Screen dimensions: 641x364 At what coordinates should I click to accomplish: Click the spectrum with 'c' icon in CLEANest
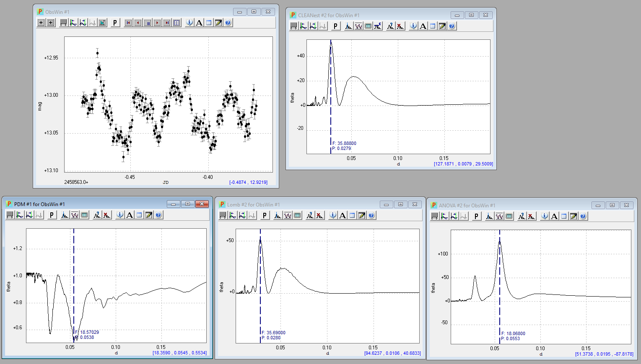[378, 26]
